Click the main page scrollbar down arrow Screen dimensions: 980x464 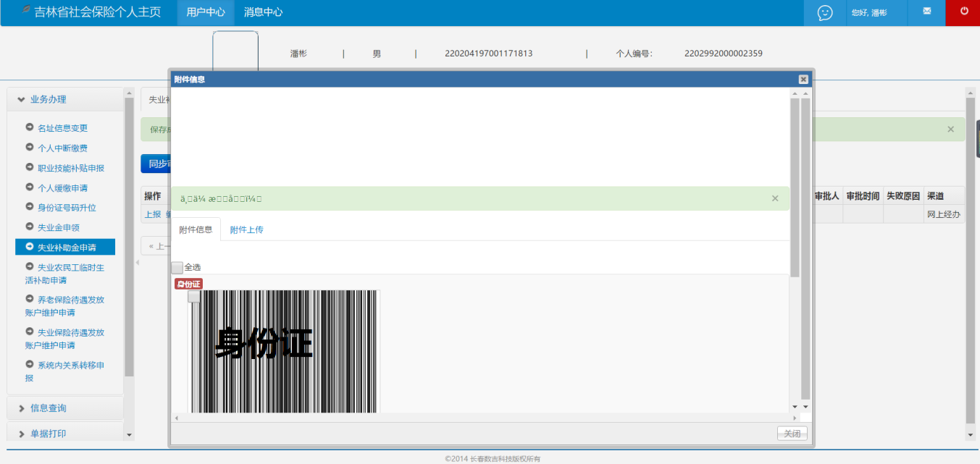coord(971,435)
